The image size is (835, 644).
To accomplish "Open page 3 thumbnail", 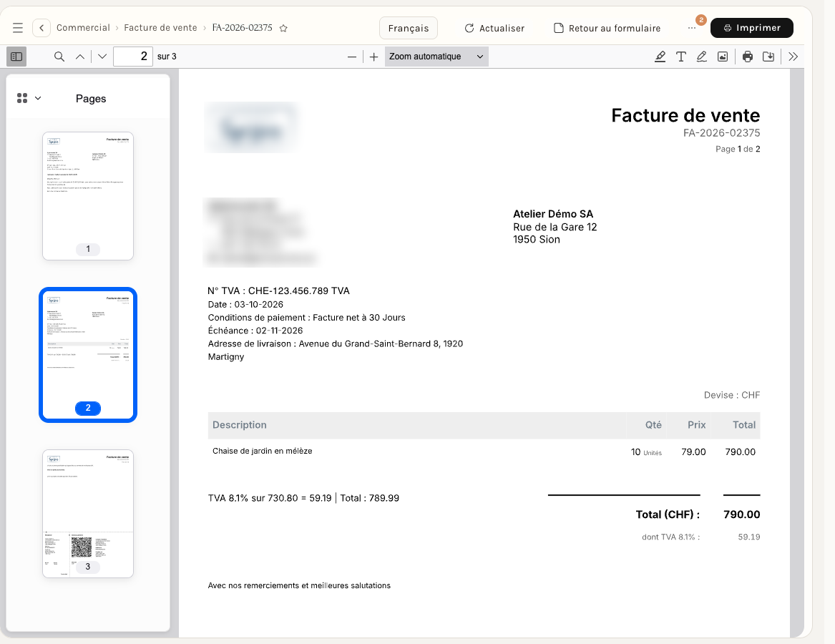I will (x=88, y=514).
